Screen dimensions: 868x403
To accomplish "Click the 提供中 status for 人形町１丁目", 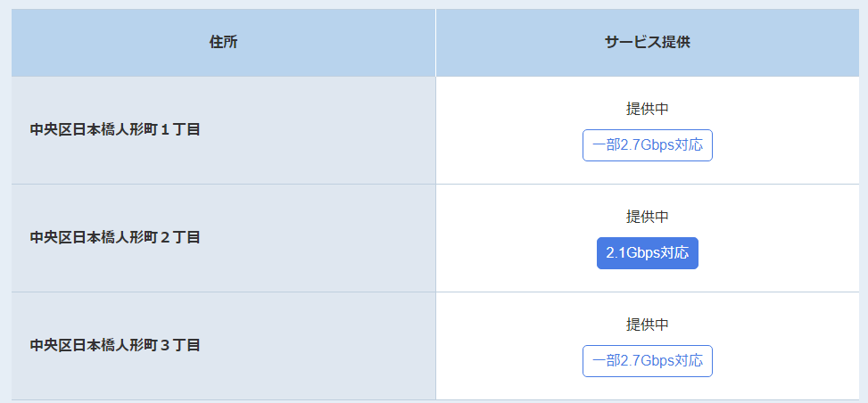I will pyautogui.click(x=647, y=109).
